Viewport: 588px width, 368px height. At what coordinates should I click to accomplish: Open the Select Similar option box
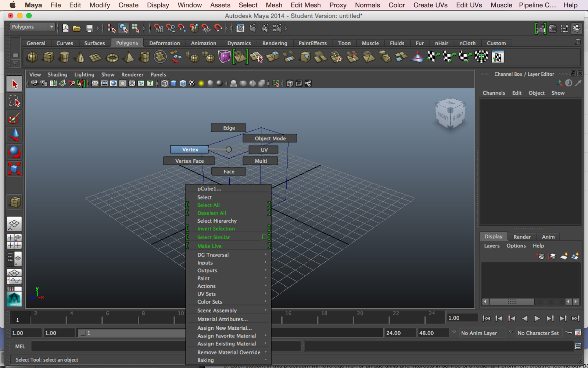tap(264, 237)
